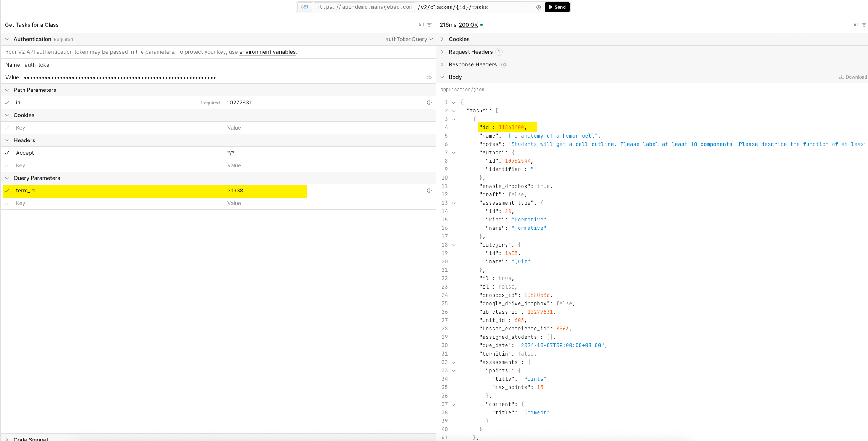Image resolution: width=868 pixels, height=441 pixels.
Task: Expand the response Cookies section
Action: tap(459, 39)
